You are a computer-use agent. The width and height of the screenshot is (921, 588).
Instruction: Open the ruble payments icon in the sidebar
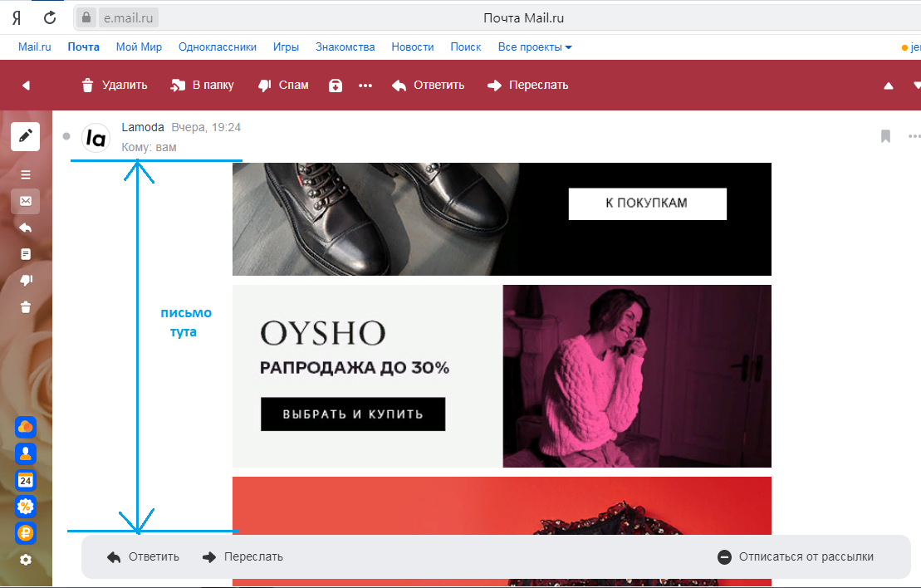coord(26,533)
